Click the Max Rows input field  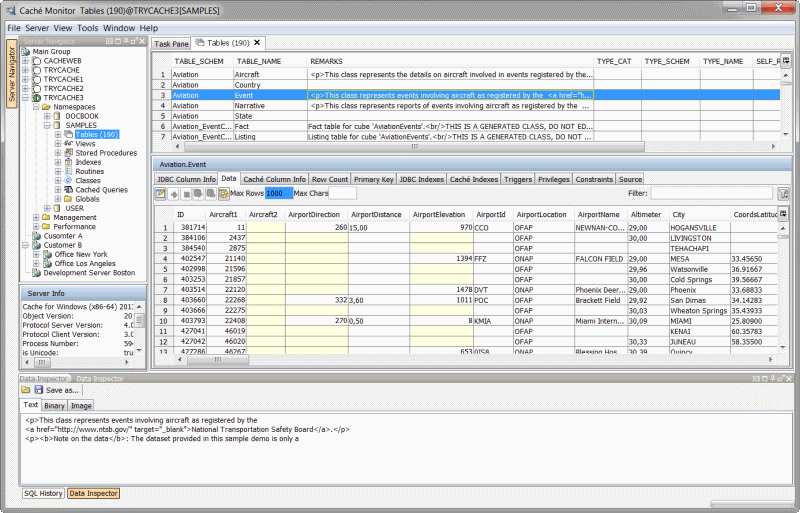[x=279, y=193]
